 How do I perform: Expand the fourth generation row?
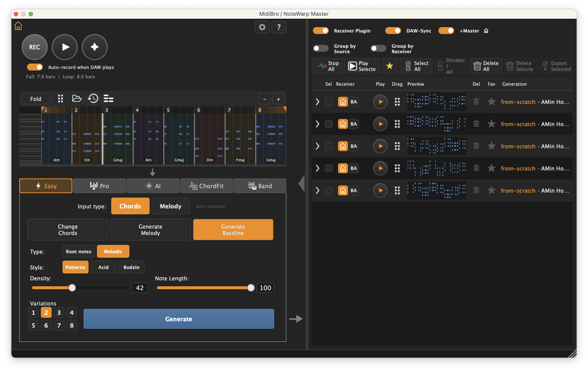tap(318, 168)
